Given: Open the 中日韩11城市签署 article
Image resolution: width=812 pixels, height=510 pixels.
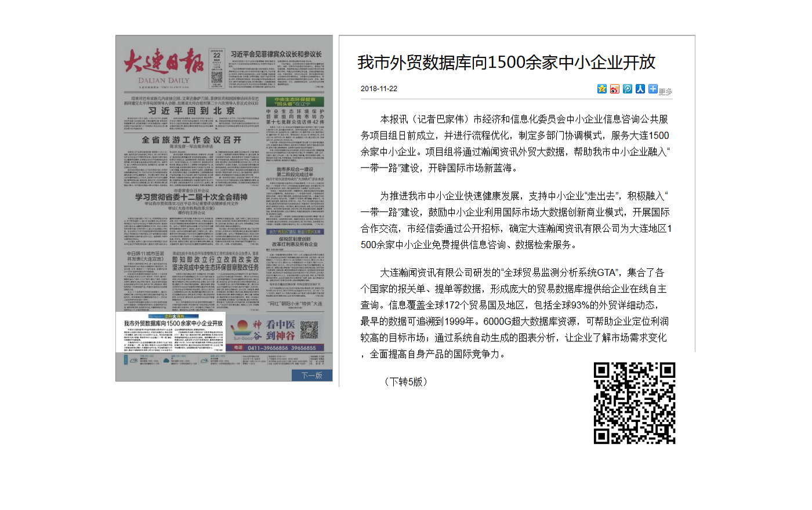Looking at the screenshot, I should click(x=145, y=256).
